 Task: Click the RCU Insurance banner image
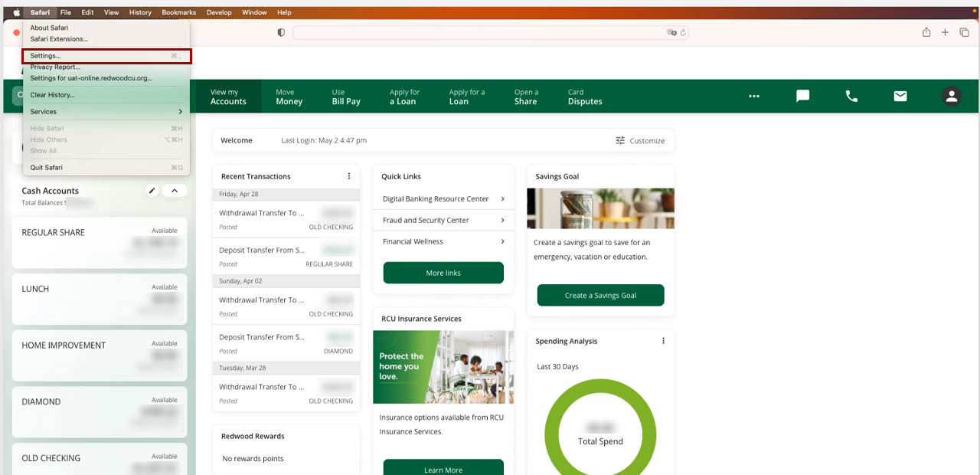pyautogui.click(x=443, y=367)
